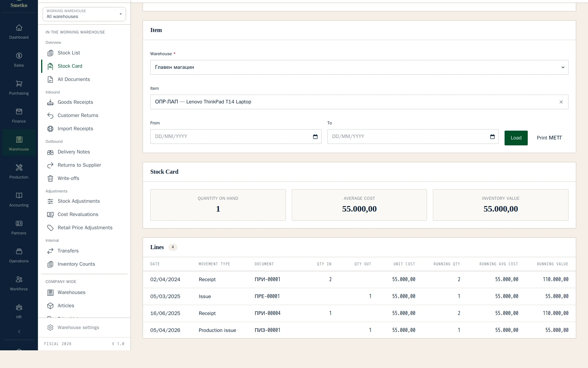Click document ПРЕ-00001 in lines
Image resolution: width=588 pixels, height=368 pixels.
[267, 297]
